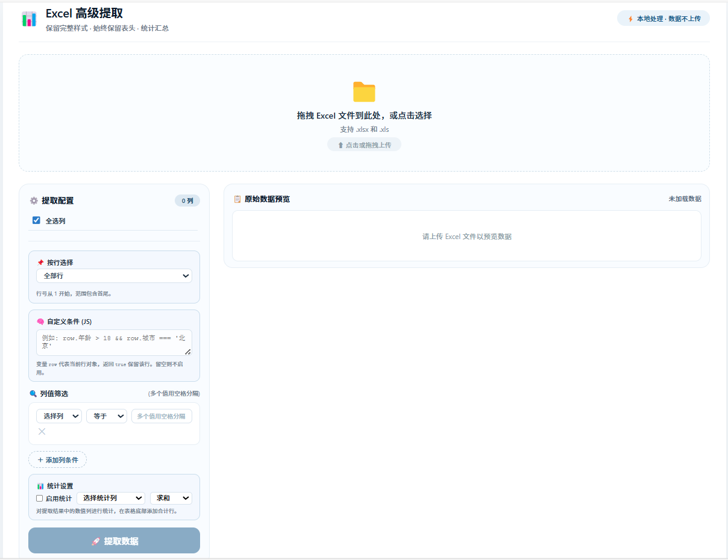Click the 本地处理·数据不上传 badge

click(x=664, y=19)
